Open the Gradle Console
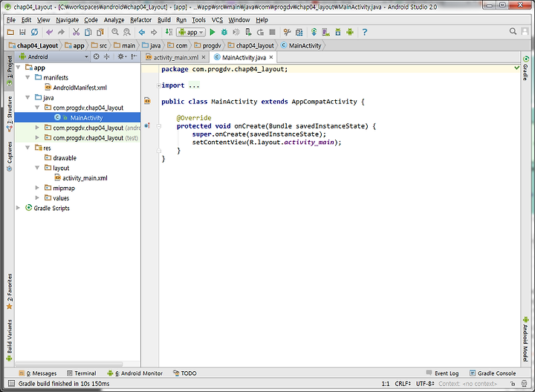535x392 pixels. tap(493, 373)
